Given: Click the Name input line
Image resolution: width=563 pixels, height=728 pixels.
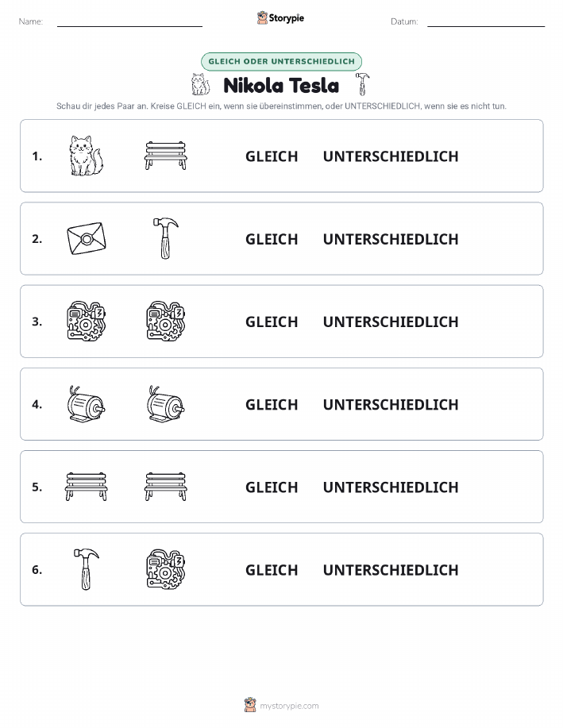Looking at the screenshot, I should (x=129, y=21).
